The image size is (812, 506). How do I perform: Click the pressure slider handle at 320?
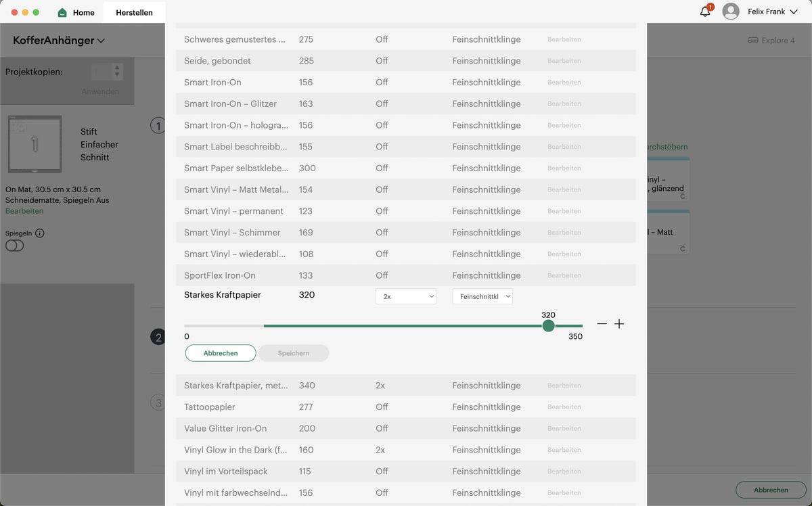(548, 325)
